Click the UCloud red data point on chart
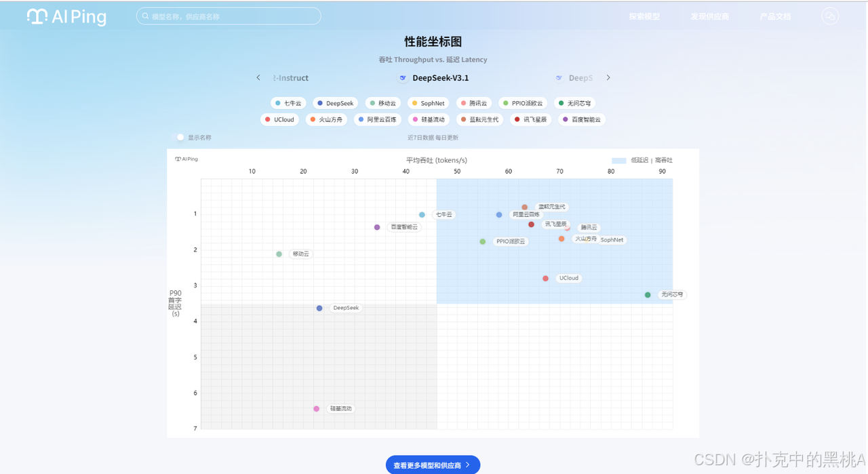The height and width of the screenshot is (474, 868). coord(545,279)
